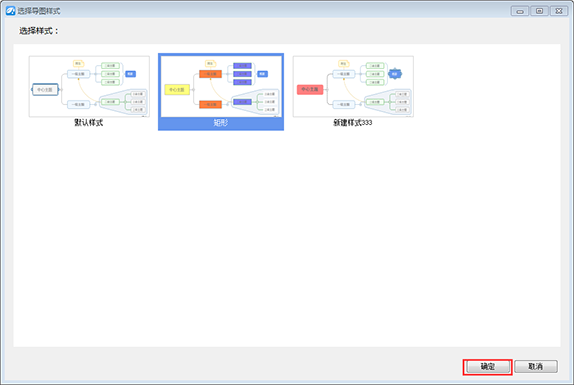Click upper orange topic box in 矩形 preview
This screenshot has width=574, height=385.
(210, 74)
